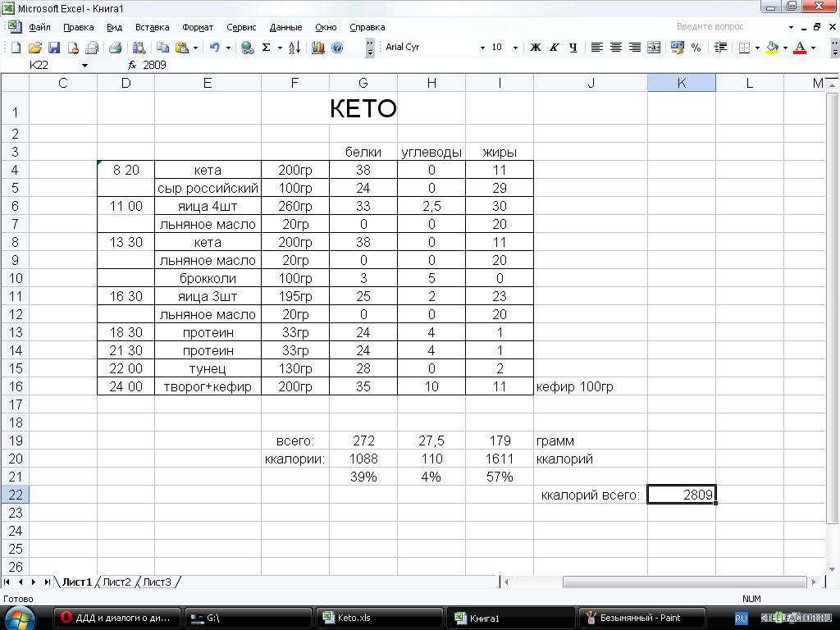Open the Формат menu

pos(198,27)
